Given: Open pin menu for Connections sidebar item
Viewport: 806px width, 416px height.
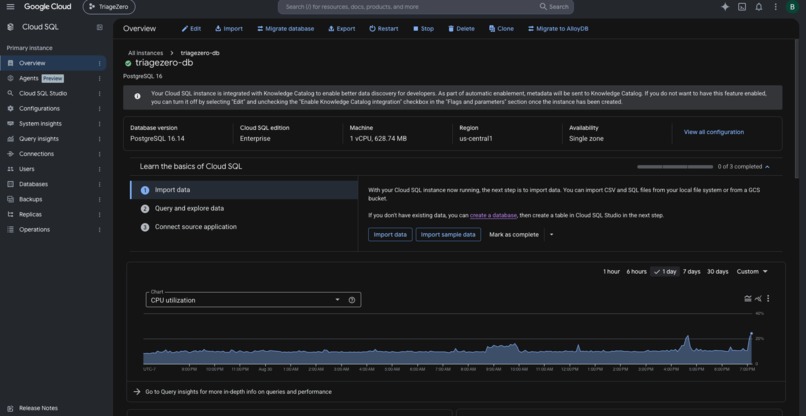Looking at the screenshot, I should pyautogui.click(x=99, y=154).
